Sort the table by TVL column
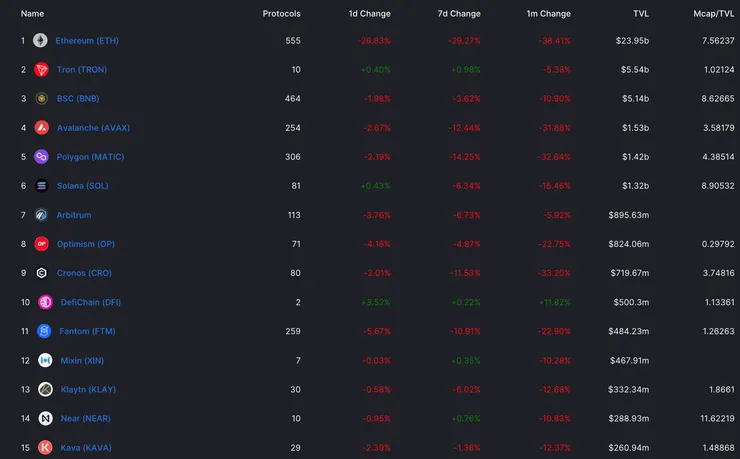The image size is (740, 459). point(640,14)
